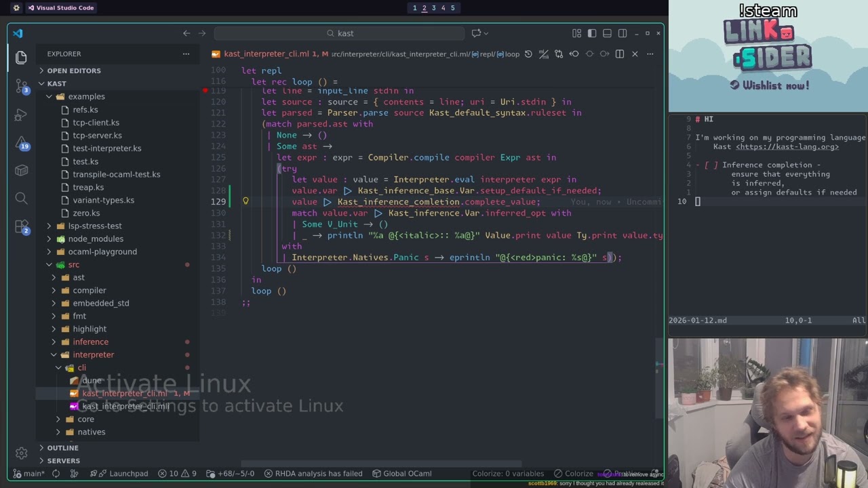Image resolution: width=868 pixels, height=488 pixels.
Task: Switch to virtual workspace 5
Action: (452, 7)
